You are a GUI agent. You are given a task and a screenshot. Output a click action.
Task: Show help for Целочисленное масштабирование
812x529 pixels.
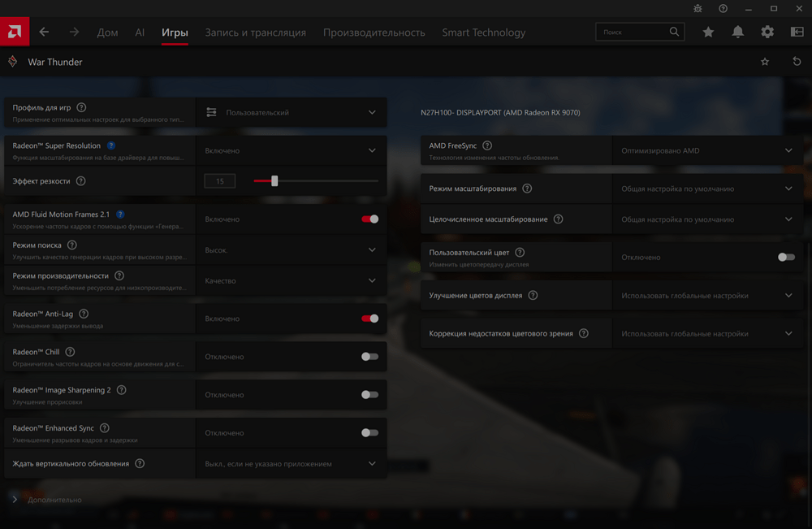click(x=558, y=219)
